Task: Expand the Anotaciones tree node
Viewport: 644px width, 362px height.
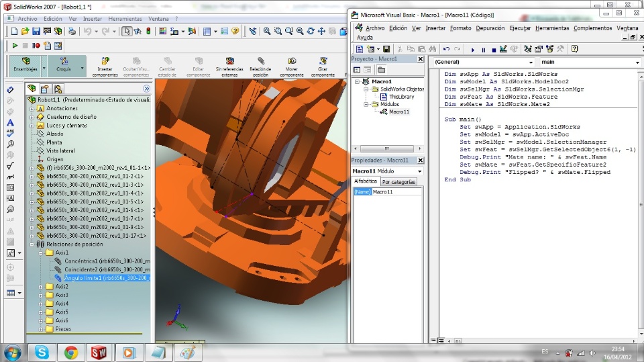Action: pos(32,109)
